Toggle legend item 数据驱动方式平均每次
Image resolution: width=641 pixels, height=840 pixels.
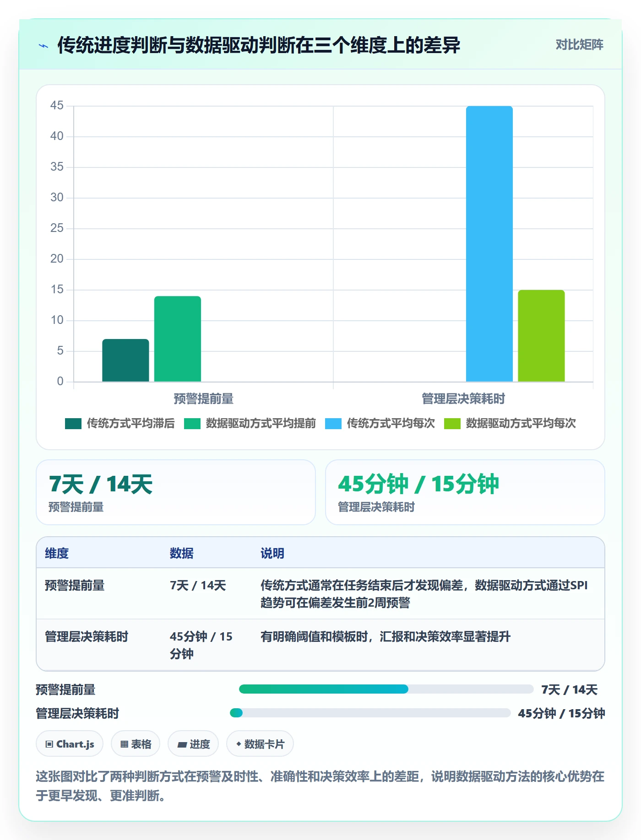pos(510,424)
